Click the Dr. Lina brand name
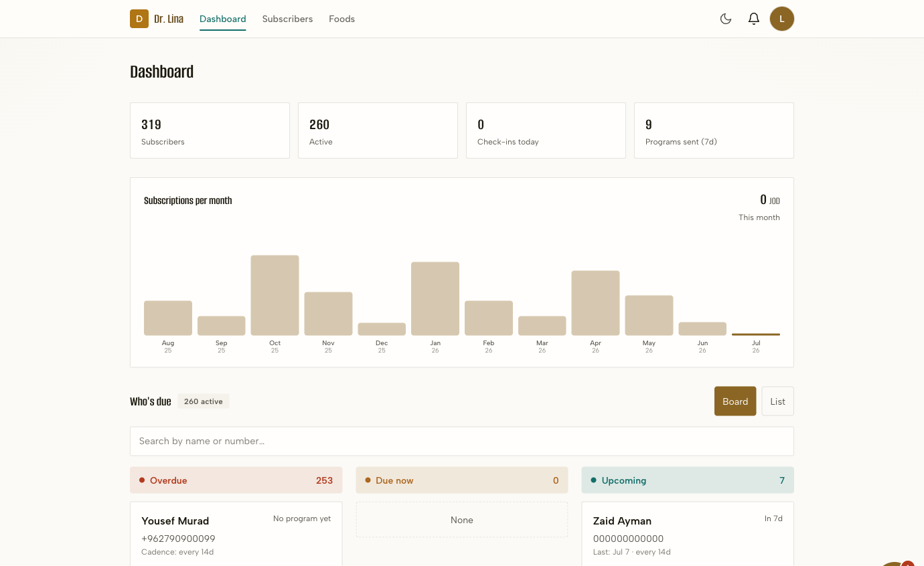The height and width of the screenshot is (566, 924). tap(169, 19)
